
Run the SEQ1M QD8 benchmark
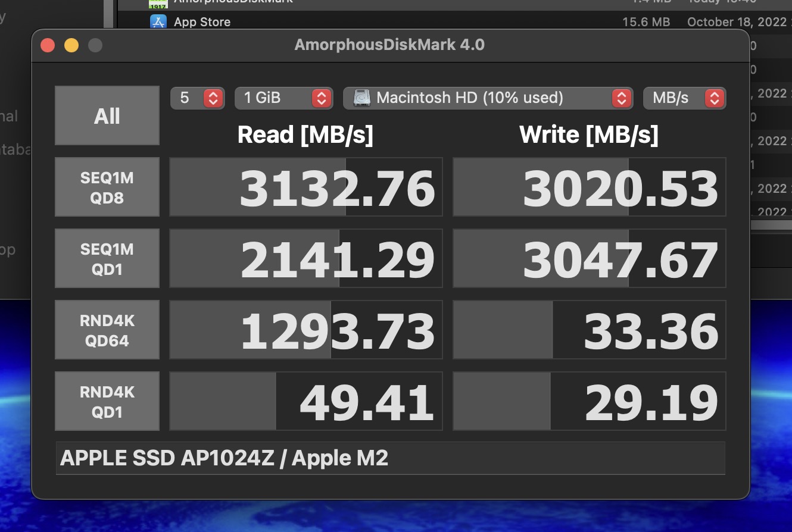[107, 187]
